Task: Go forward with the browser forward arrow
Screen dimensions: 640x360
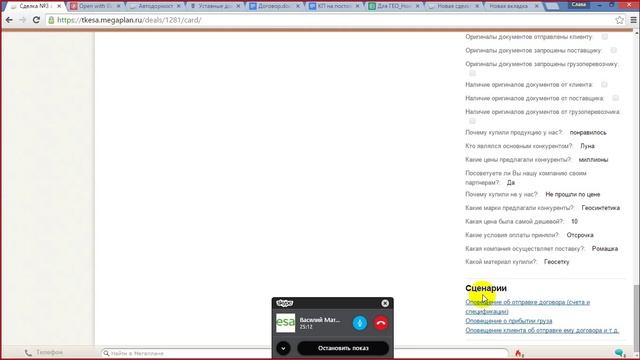Action: pyautogui.click(x=22, y=20)
